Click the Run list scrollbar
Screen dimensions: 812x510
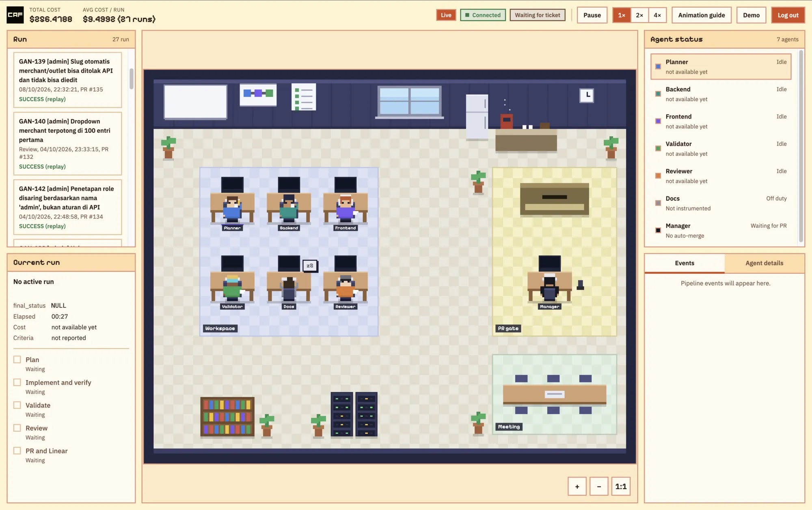click(132, 79)
